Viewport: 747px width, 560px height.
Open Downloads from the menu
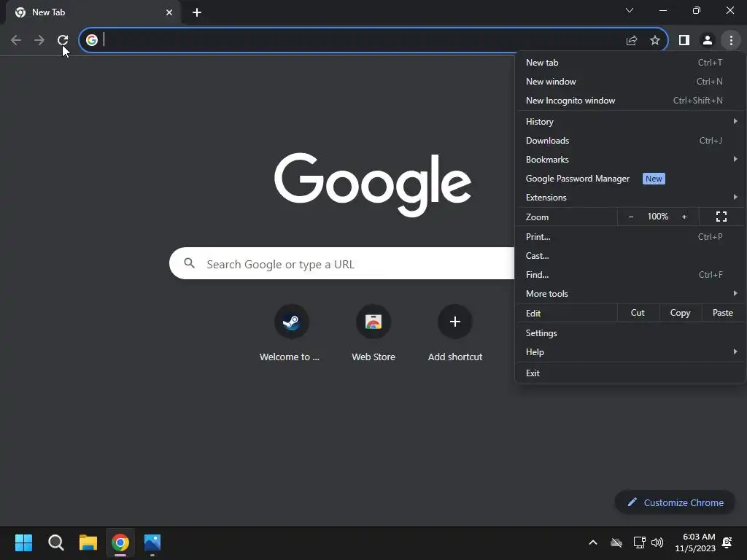(x=630, y=141)
